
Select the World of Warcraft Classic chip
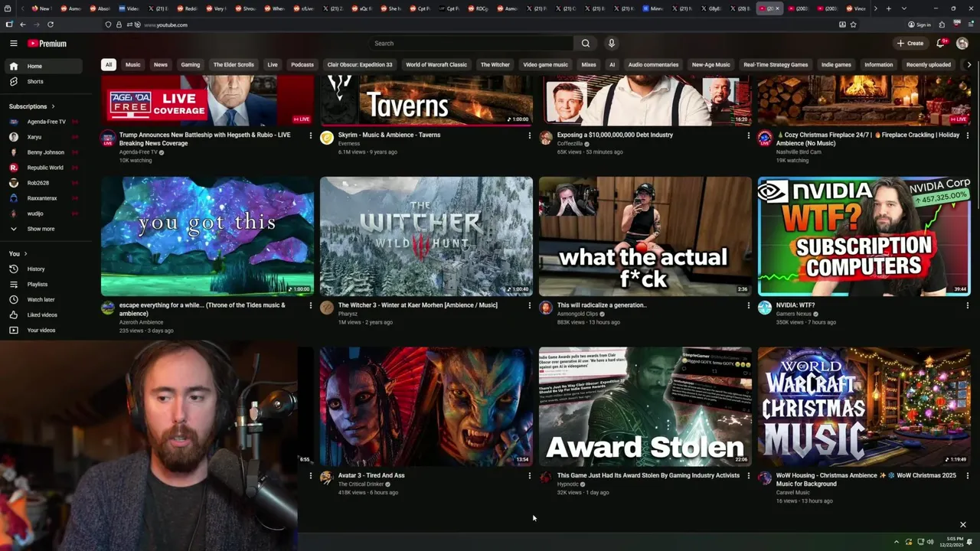[436, 65]
